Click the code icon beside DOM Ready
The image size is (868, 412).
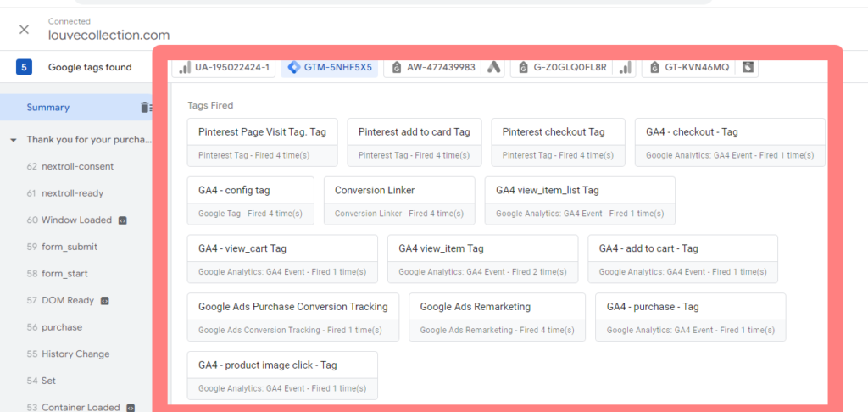click(104, 301)
